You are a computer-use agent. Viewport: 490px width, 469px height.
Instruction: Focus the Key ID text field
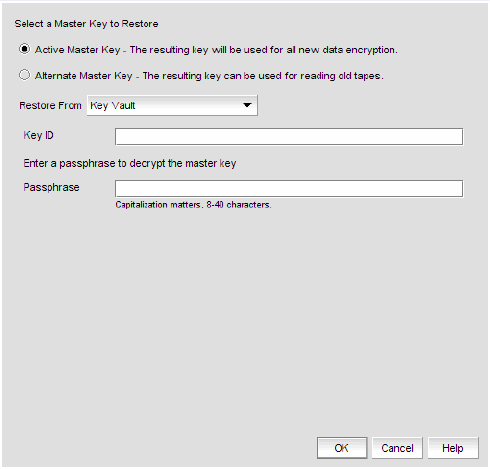point(289,136)
